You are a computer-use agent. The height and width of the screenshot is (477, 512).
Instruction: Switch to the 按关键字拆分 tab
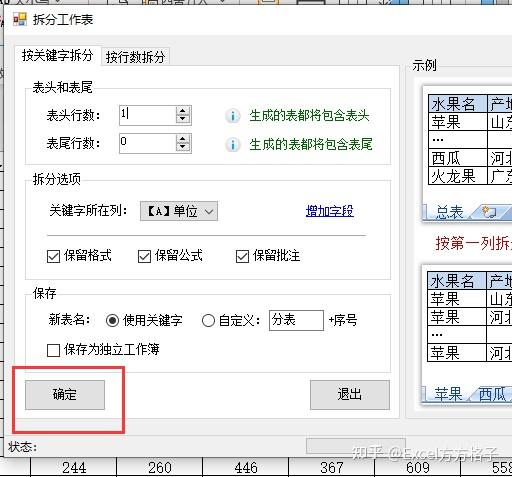(x=57, y=56)
